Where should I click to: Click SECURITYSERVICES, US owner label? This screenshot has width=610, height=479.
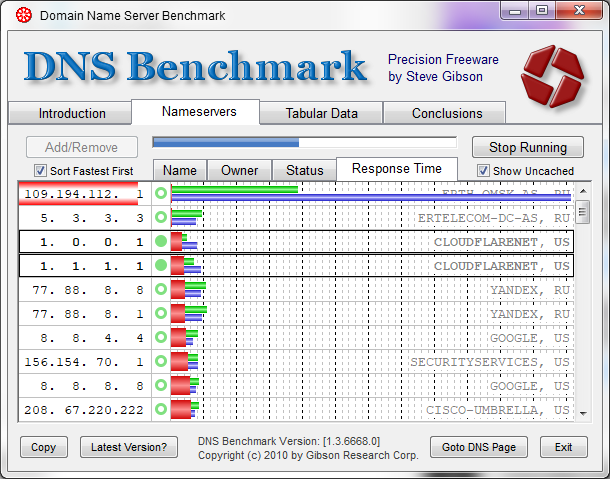tap(490, 362)
